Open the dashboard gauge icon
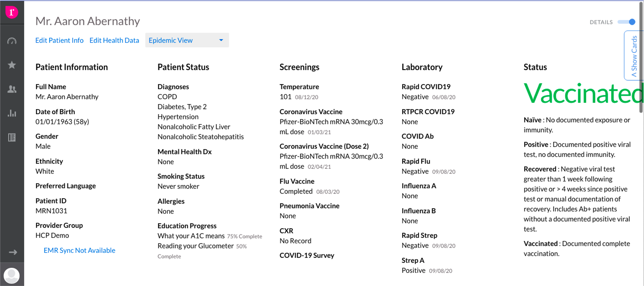Viewport: 644px width, 286px height. coord(12,41)
